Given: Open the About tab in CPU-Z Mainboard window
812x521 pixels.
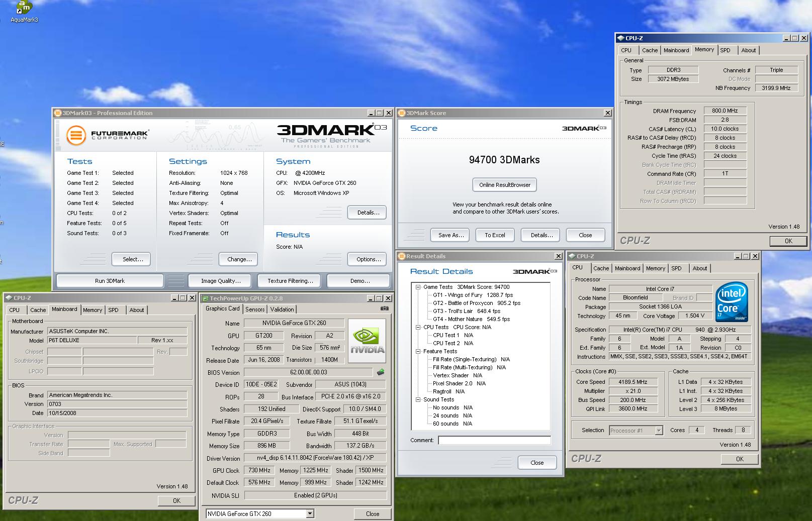Looking at the screenshot, I should (x=137, y=310).
